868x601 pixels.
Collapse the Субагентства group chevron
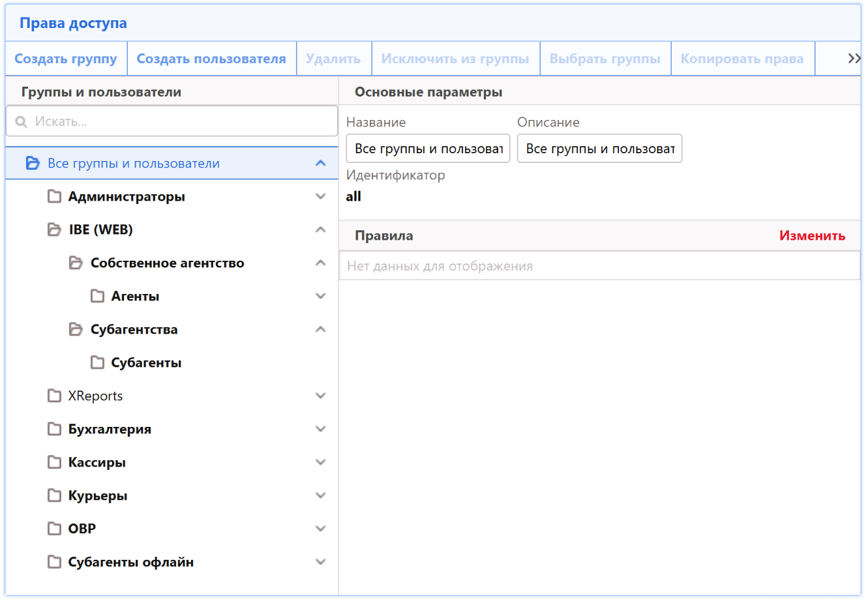[320, 329]
